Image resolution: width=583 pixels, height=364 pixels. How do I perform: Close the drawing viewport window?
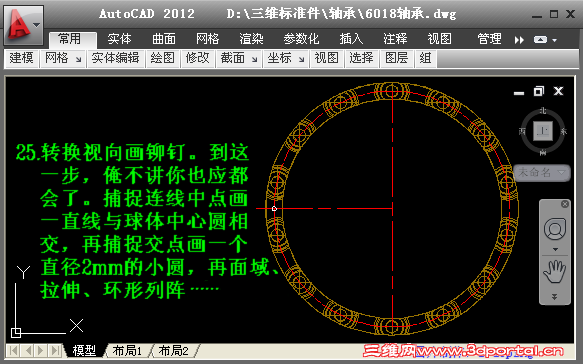coord(558,91)
